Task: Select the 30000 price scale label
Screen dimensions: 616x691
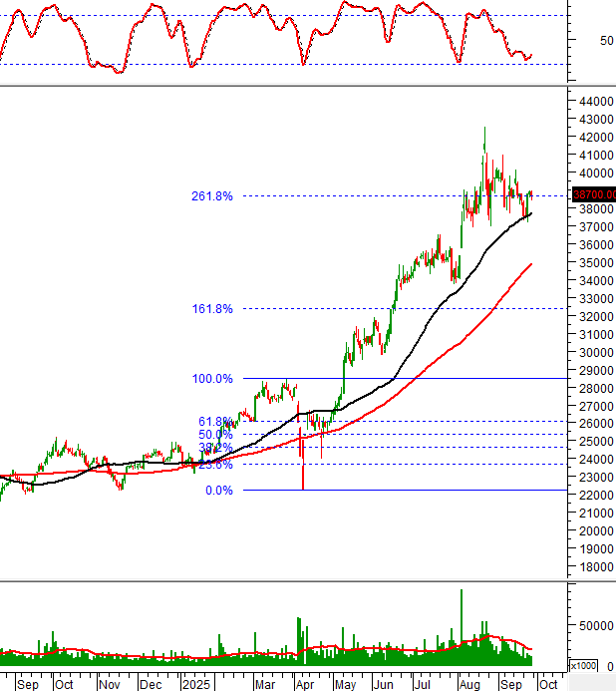Action: tap(593, 353)
